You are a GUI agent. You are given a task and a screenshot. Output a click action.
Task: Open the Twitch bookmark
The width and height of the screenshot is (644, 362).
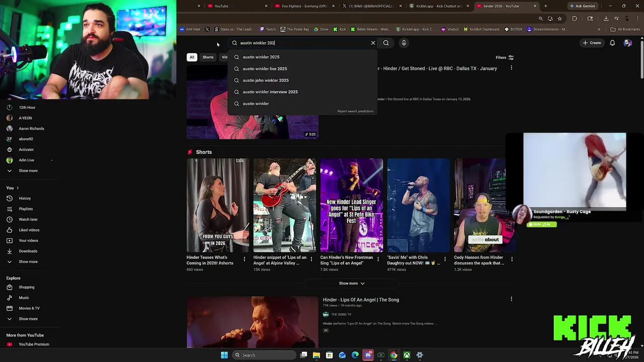(x=268, y=29)
